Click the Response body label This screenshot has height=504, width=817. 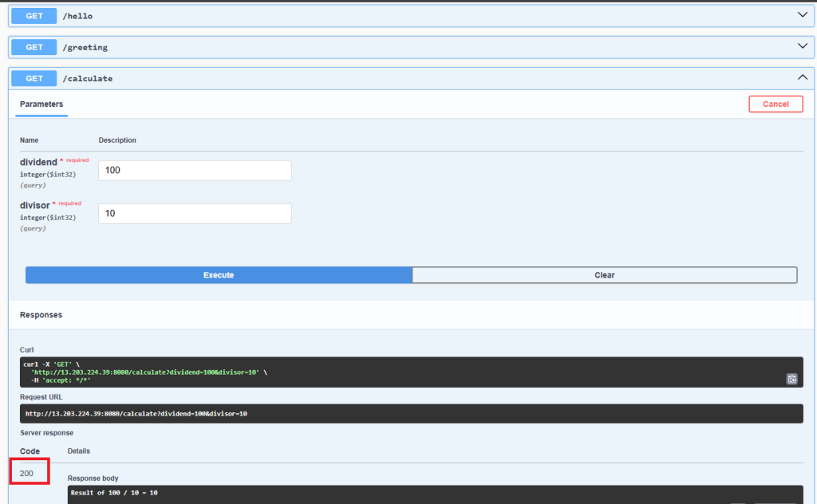(93, 478)
